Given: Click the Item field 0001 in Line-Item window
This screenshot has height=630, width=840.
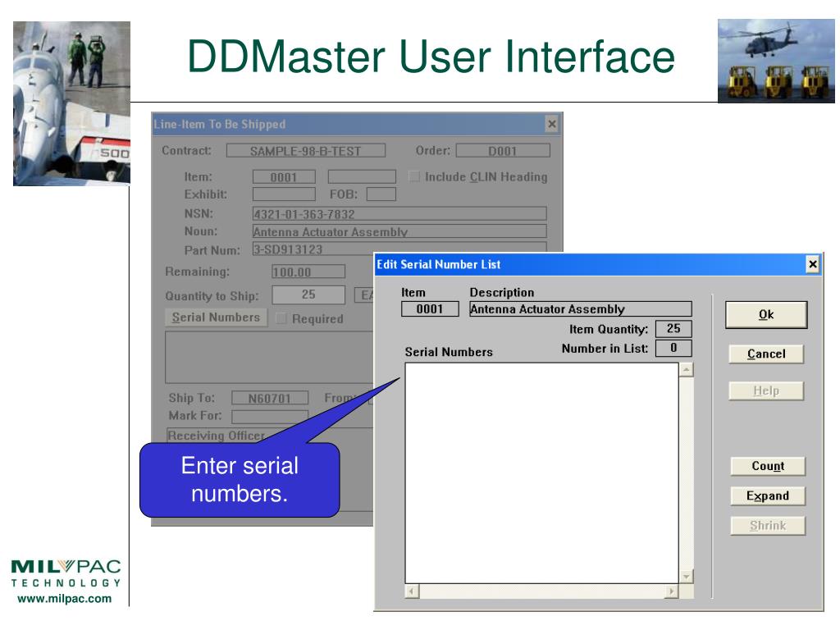Looking at the screenshot, I should 284,177.
